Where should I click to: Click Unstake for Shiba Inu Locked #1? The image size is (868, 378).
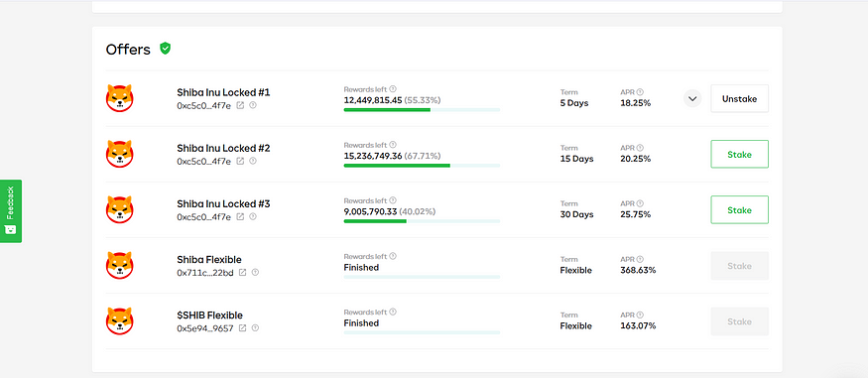tap(740, 98)
